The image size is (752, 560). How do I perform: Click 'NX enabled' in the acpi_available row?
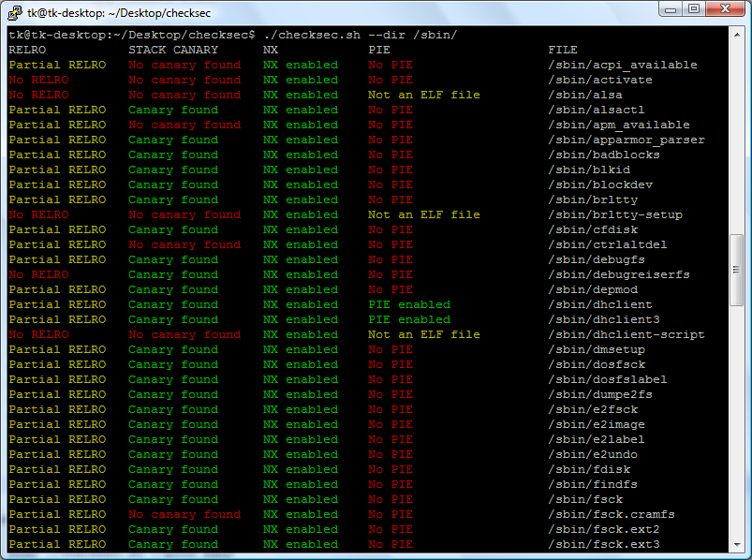coord(301,65)
